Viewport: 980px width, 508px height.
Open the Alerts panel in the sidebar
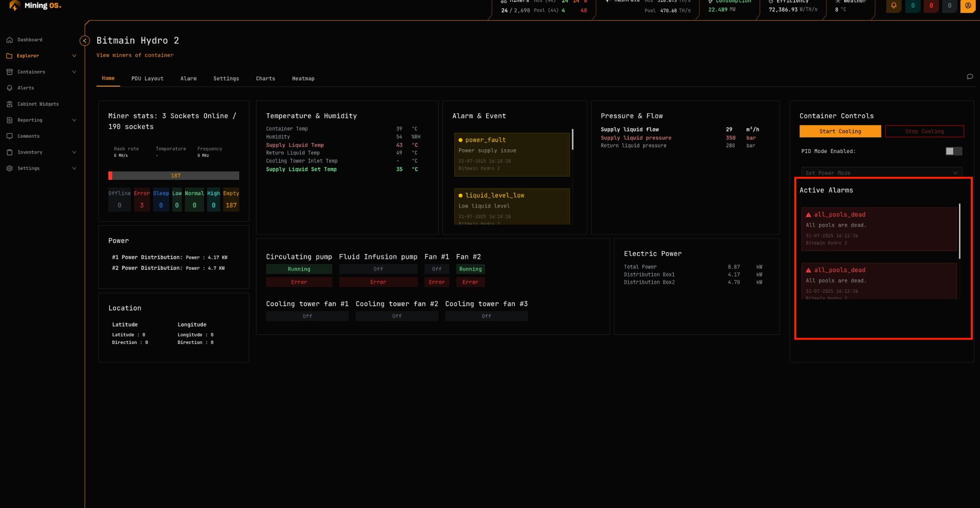pos(25,88)
